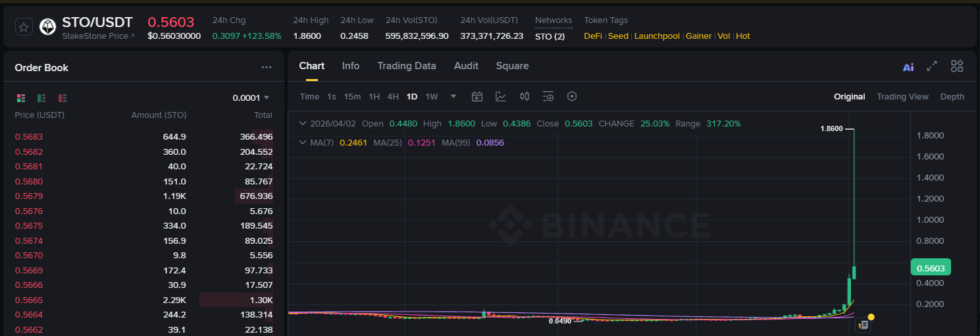Screen dimensions: 980x336
Task: Select the 1W chart interval
Action: (x=432, y=96)
